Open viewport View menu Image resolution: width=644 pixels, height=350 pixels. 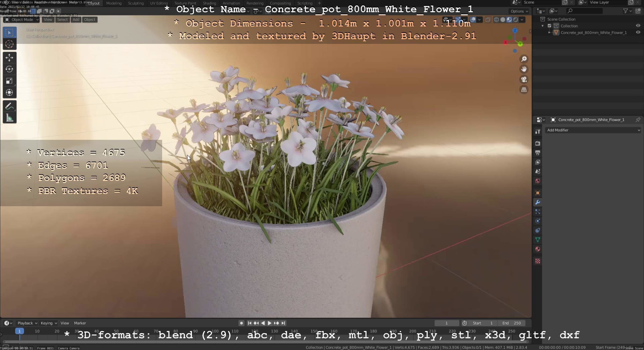(x=48, y=20)
